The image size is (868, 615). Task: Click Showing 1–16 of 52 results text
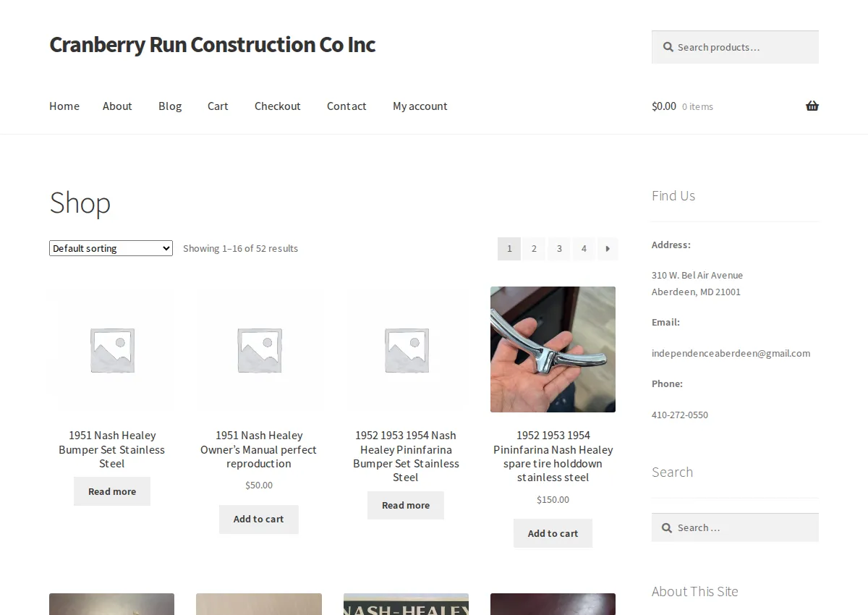pos(240,248)
